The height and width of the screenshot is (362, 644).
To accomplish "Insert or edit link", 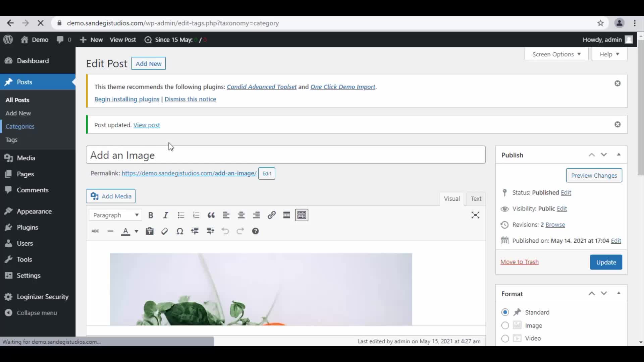I will click(272, 215).
